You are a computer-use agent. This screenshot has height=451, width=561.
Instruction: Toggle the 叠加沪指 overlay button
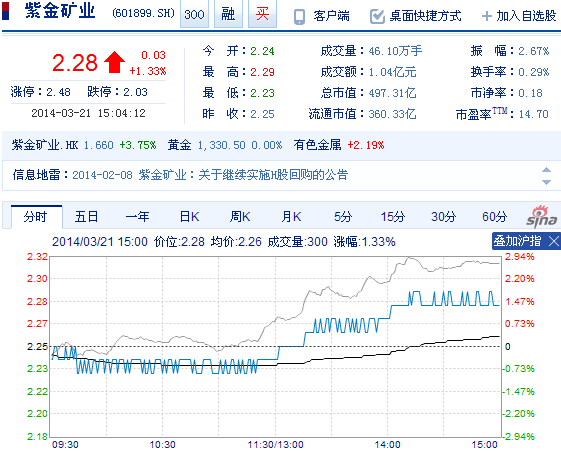tap(517, 241)
